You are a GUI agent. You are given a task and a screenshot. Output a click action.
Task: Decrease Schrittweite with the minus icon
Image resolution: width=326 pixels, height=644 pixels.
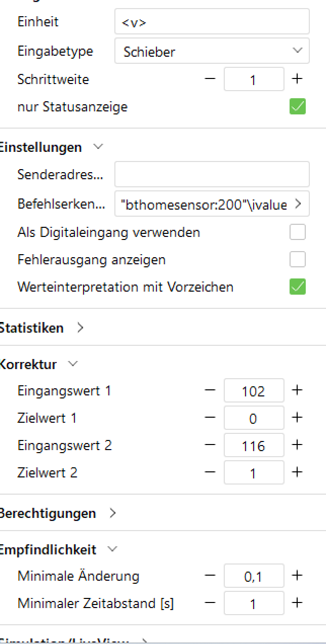pyautogui.click(x=210, y=79)
